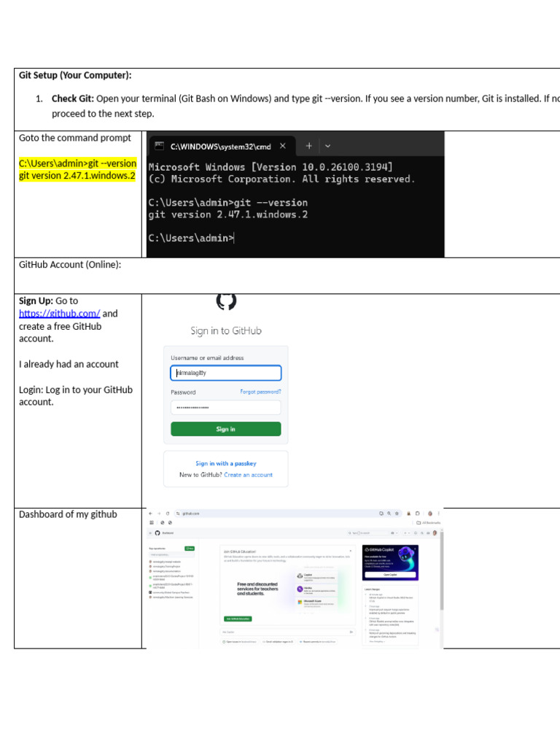Viewport: 560px width, 747px height.
Task: Bookmark this page with the star icon
Action: click(397, 514)
